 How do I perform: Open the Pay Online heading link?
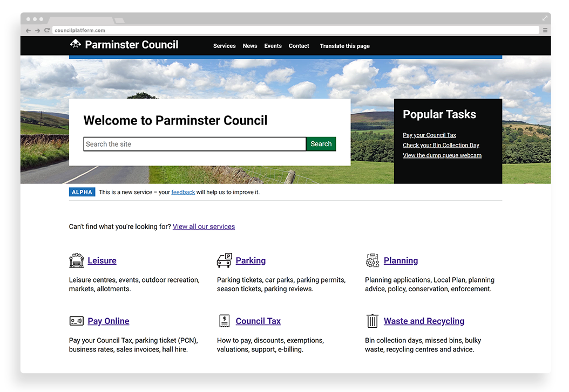(108, 321)
